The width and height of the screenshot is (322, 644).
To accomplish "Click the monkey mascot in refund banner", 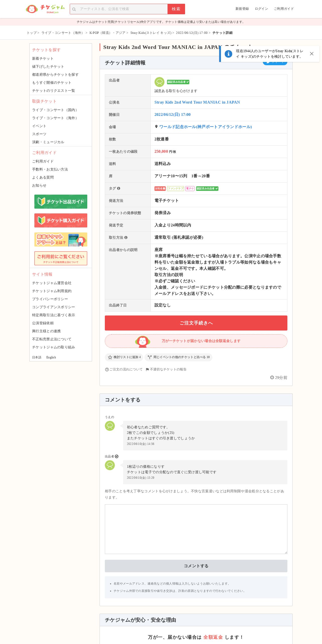I will [x=143, y=341].
